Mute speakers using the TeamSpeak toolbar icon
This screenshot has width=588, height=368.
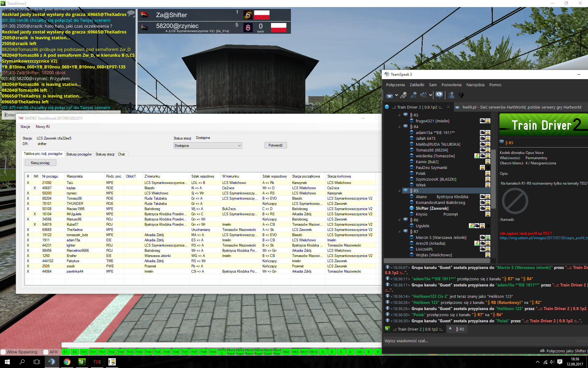424,95
